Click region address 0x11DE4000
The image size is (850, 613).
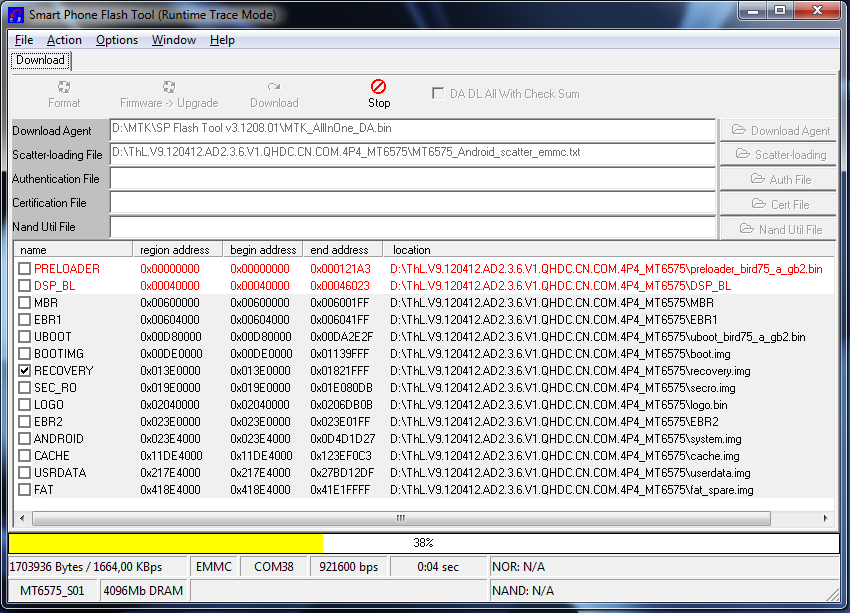click(x=171, y=456)
